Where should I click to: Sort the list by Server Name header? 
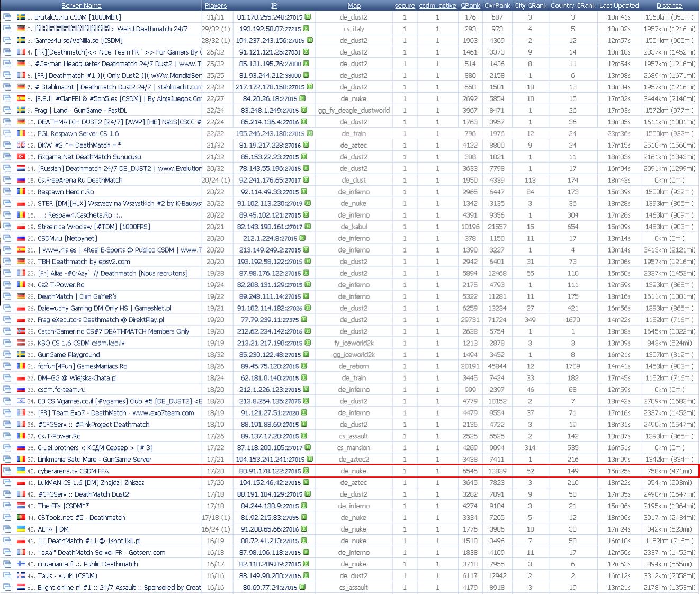point(81,6)
